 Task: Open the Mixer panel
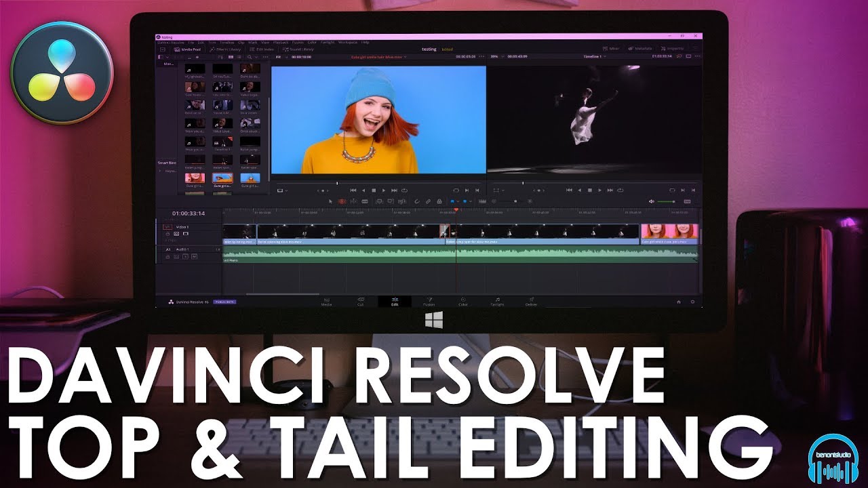click(x=611, y=49)
